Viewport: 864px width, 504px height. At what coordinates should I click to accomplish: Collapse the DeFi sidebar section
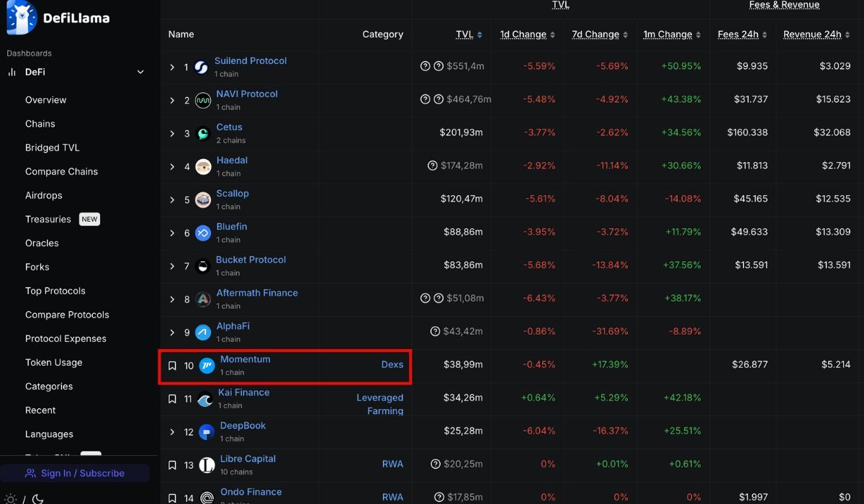pos(140,72)
